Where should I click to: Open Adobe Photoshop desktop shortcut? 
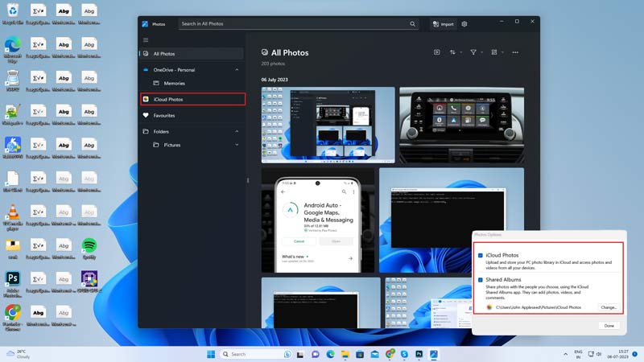tap(13, 284)
